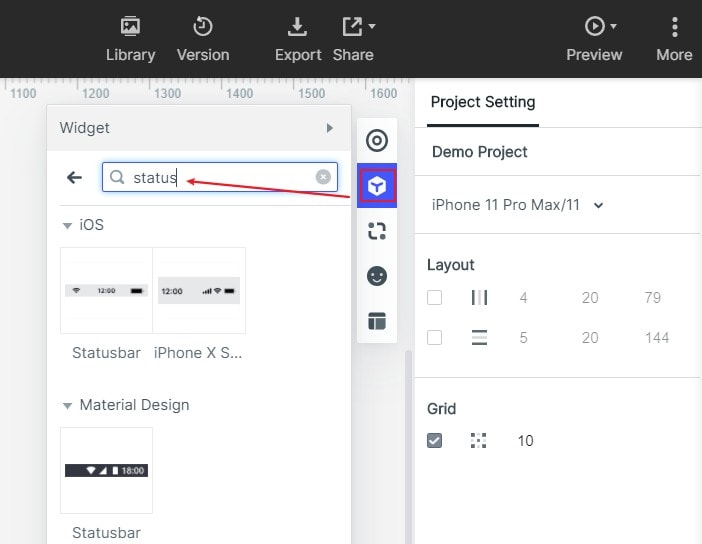Focus the widget search input field
Viewport: 702px width, 544px height.
click(220, 177)
